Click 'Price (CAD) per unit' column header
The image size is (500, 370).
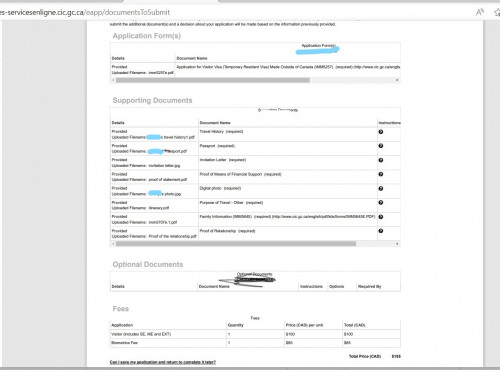pyautogui.click(x=304, y=325)
